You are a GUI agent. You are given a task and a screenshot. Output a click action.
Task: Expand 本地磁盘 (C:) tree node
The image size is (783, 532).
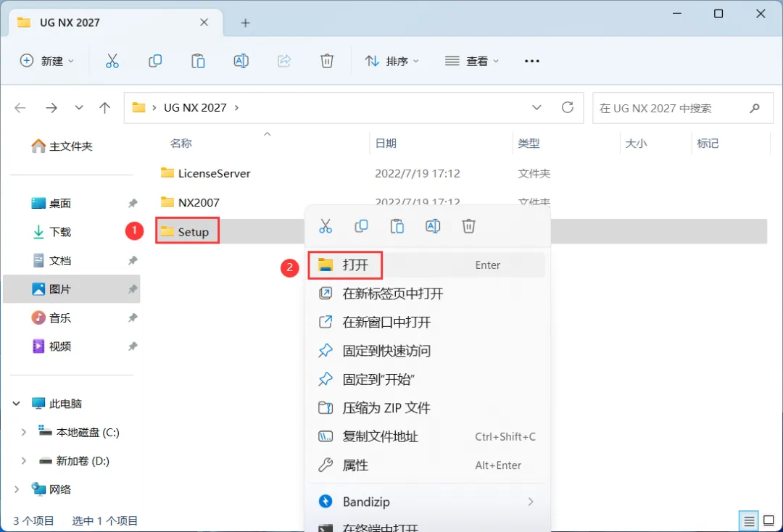click(x=23, y=432)
